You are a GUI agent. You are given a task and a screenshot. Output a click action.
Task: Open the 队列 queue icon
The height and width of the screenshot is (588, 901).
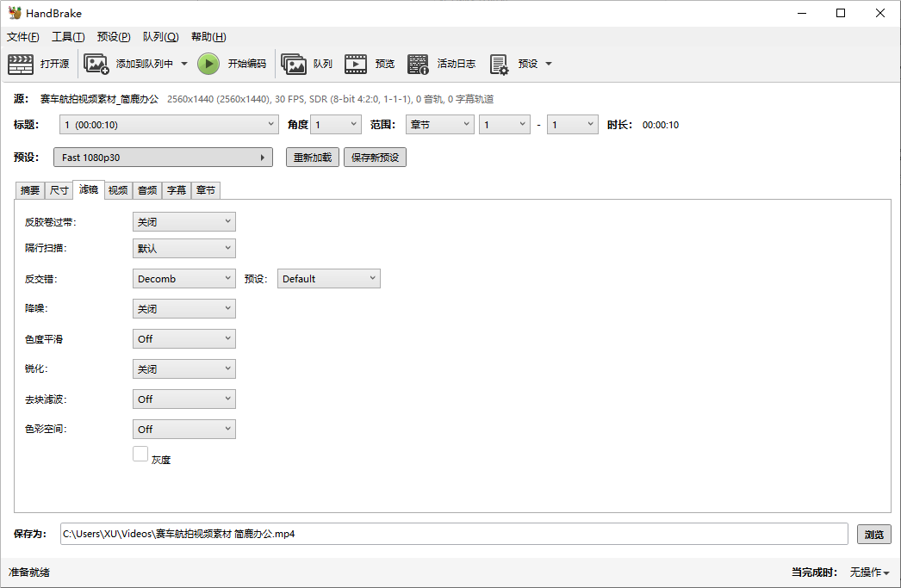coord(294,64)
